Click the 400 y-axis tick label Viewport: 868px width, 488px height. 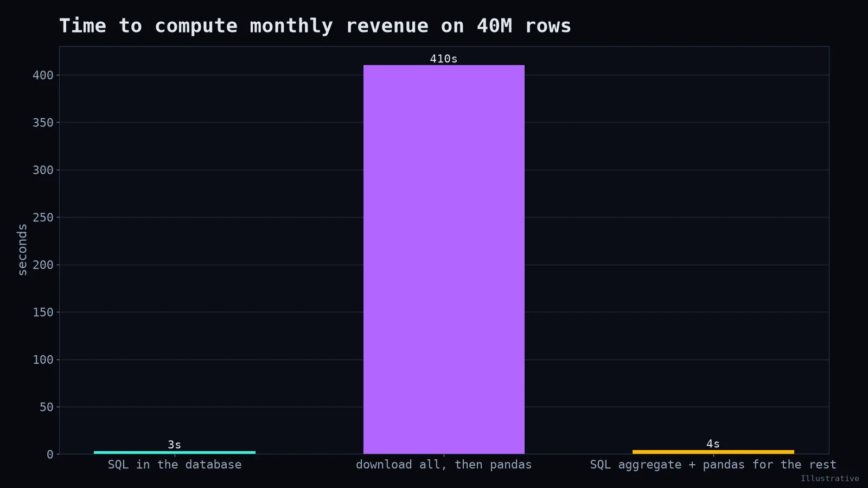[x=43, y=75]
